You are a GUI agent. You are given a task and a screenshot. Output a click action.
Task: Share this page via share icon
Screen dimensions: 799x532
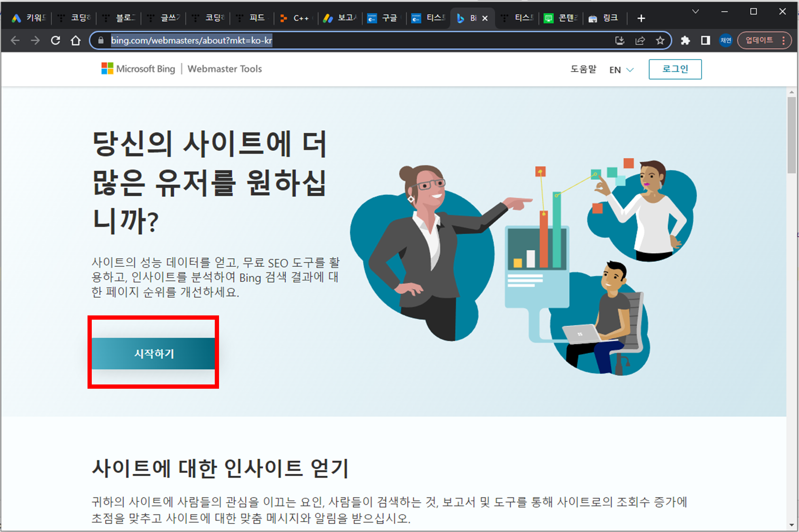point(640,41)
